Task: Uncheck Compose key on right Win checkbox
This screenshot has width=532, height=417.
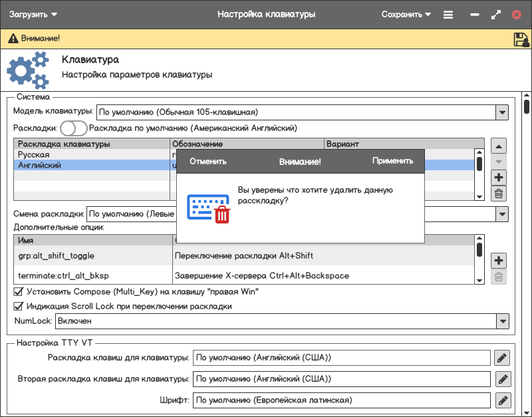Action: click(19, 291)
